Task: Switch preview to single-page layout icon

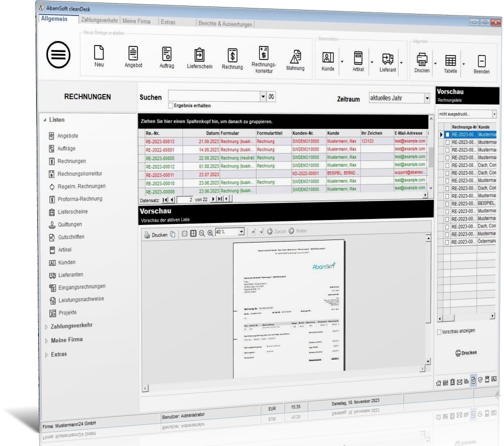Action: pos(184,233)
